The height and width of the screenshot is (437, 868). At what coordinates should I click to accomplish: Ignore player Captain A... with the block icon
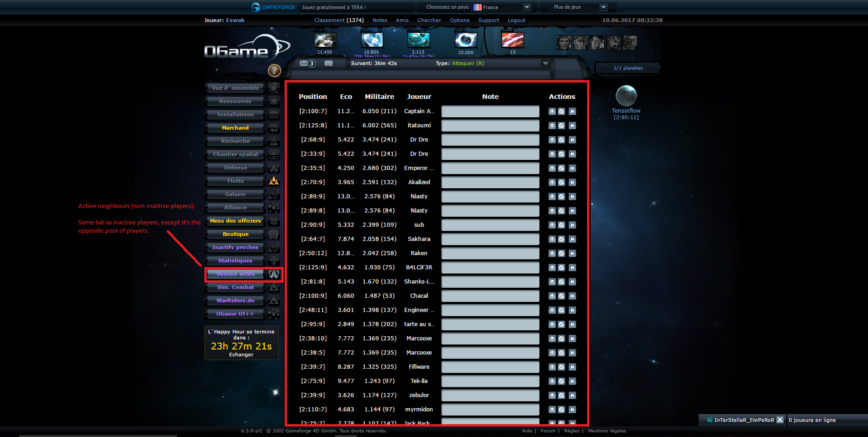[561, 111]
